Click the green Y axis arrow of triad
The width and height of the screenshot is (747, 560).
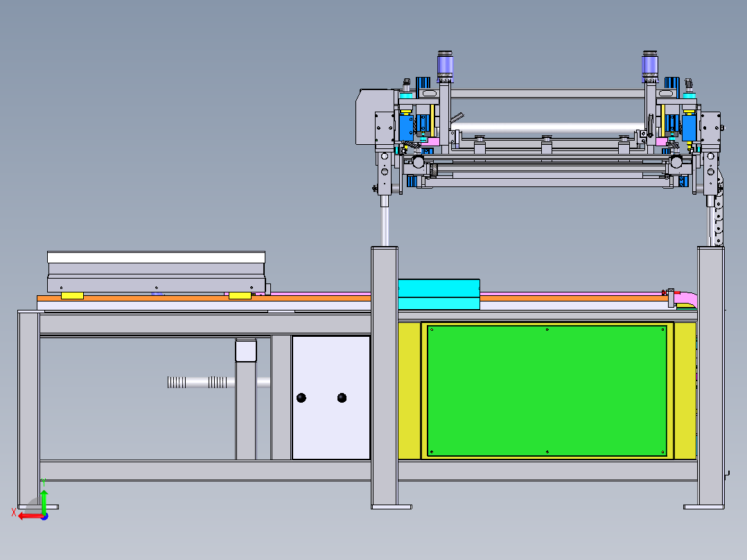pos(44,500)
